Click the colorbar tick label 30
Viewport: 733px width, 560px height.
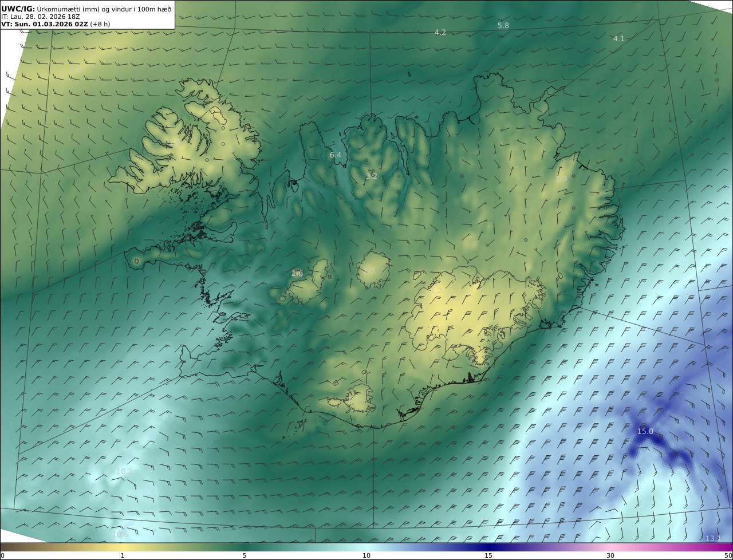coord(610,555)
